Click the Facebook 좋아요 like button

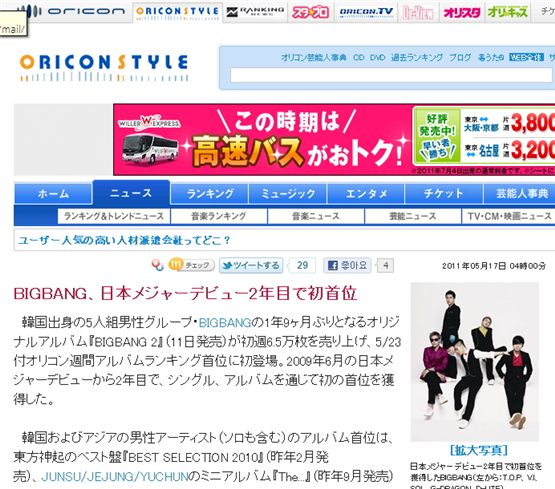[x=347, y=265]
